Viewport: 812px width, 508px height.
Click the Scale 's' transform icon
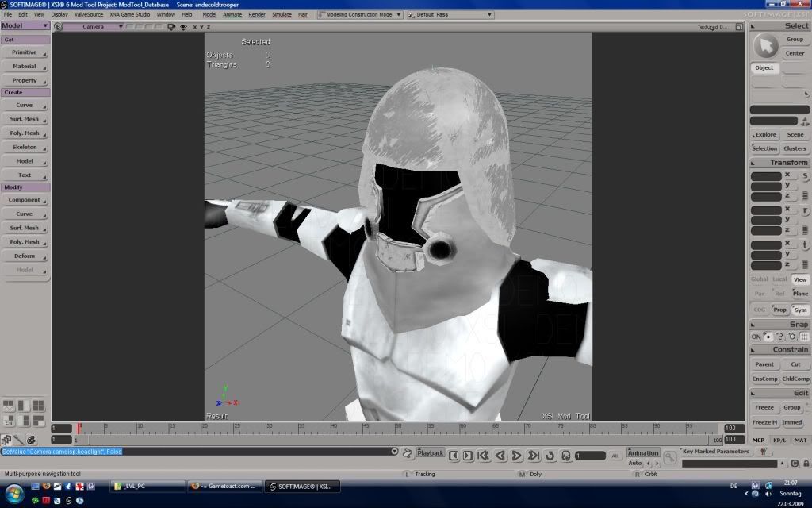806,176
